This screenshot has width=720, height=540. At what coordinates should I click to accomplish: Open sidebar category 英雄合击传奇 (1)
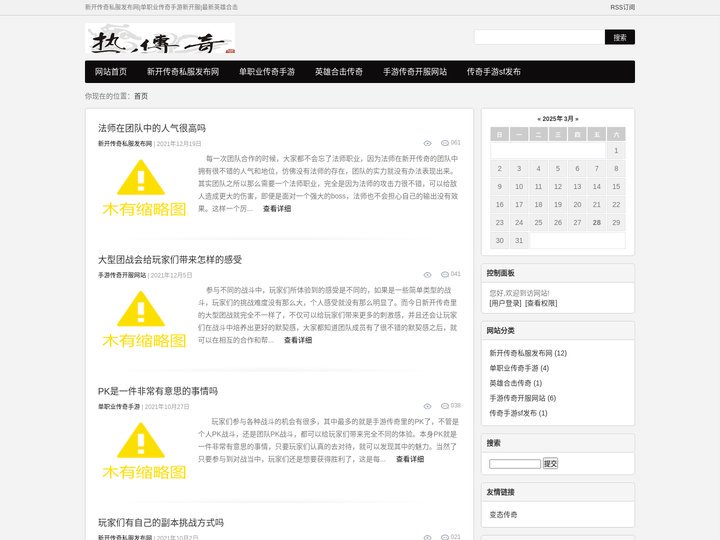pos(516,383)
